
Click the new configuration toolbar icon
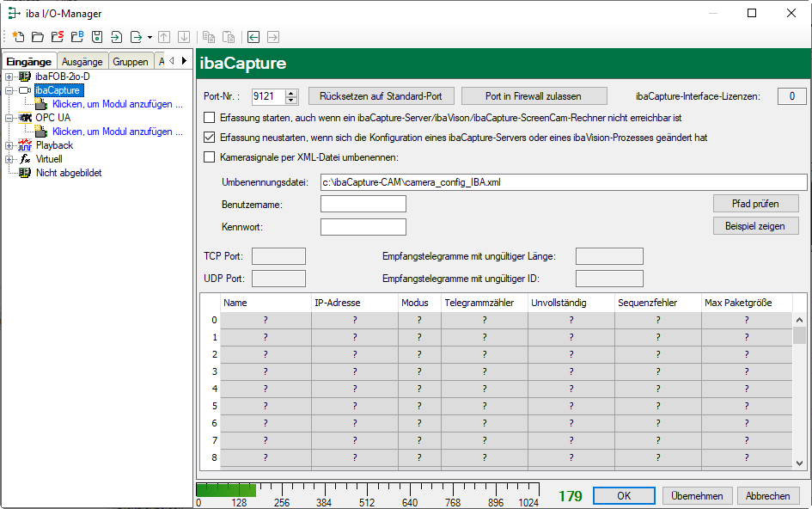[17, 37]
